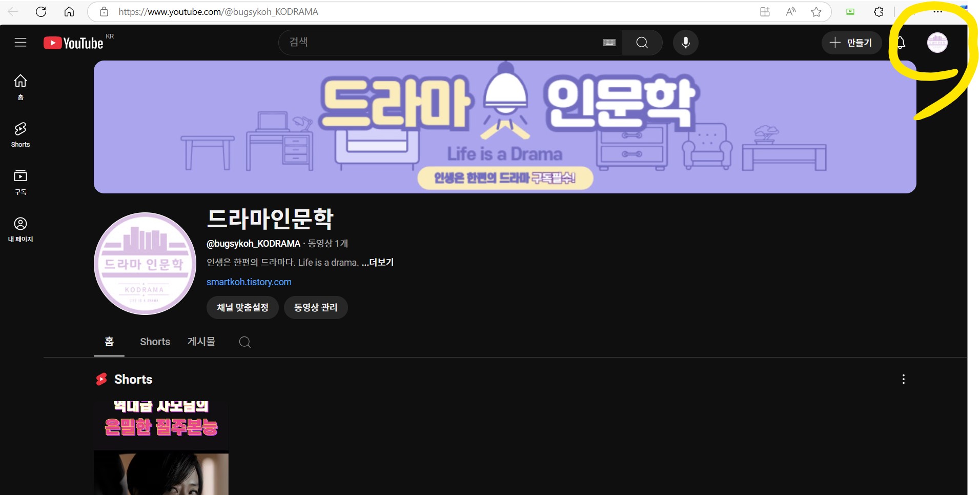This screenshot has width=980, height=495.
Task: Switch to the Shorts channel tab
Action: [x=155, y=342]
